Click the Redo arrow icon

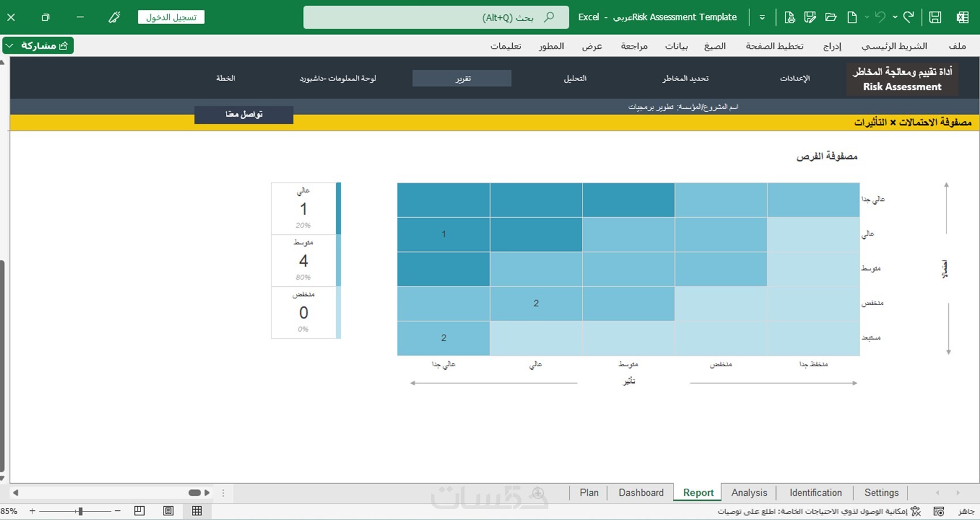[909, 17]
